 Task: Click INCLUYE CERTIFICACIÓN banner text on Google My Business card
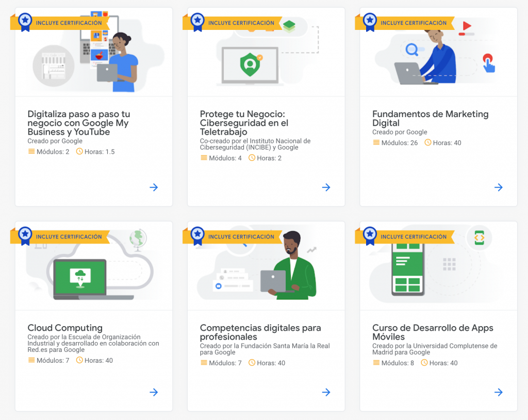69,23
